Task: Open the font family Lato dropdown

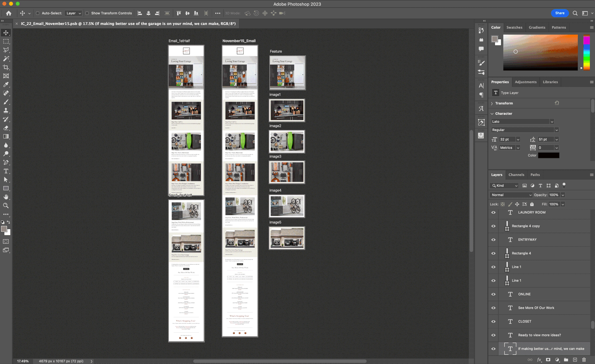Action: tap(552, 122)
